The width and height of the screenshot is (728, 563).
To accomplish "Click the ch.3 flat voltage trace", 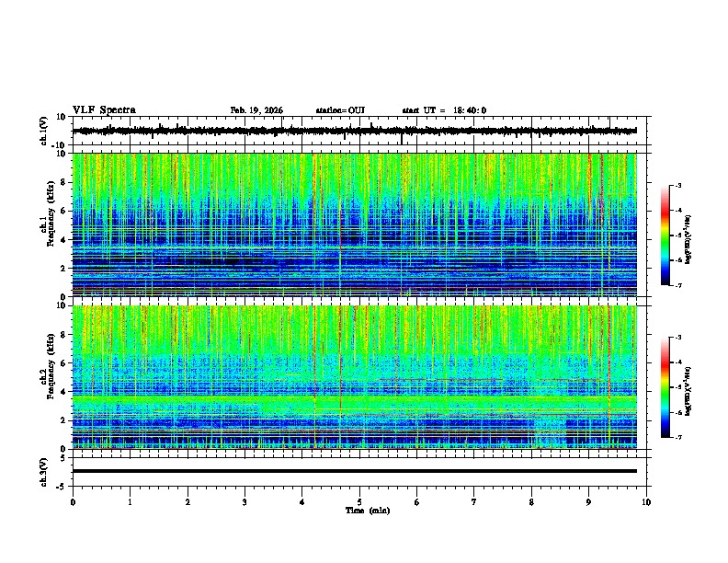I will (x=354, y=471).
